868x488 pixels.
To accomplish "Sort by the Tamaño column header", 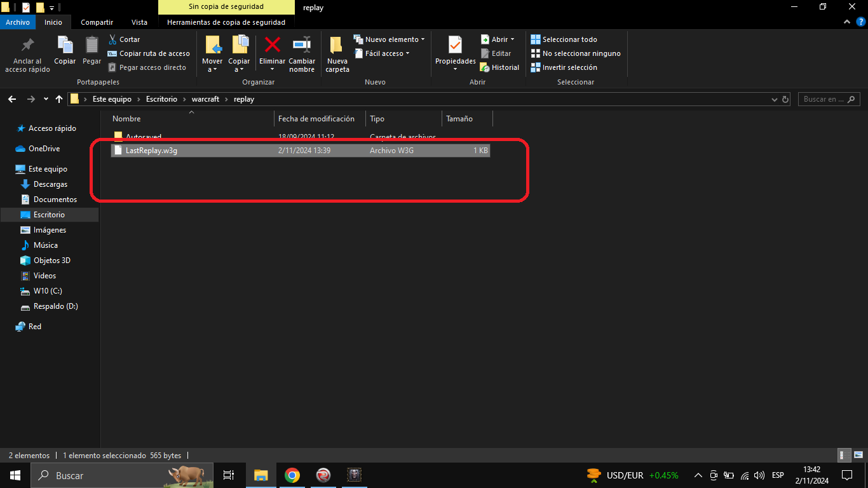I will coord(467,119).
